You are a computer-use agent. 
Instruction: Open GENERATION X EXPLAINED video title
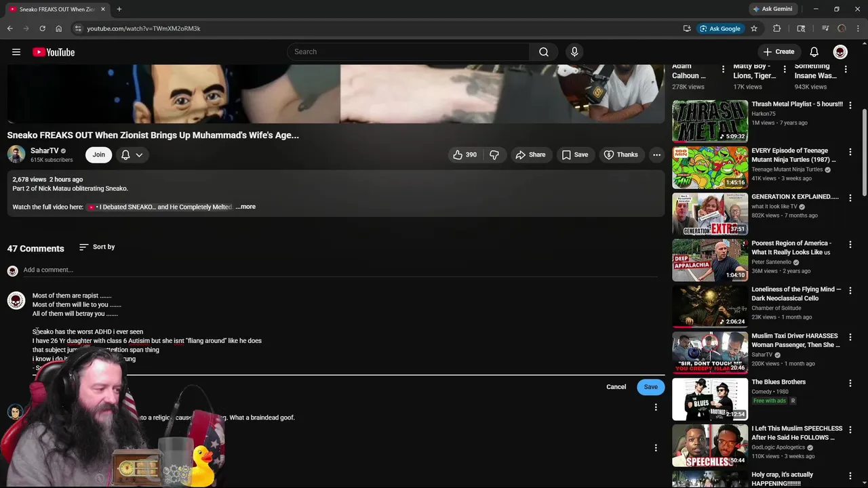[x=795, y=197]
